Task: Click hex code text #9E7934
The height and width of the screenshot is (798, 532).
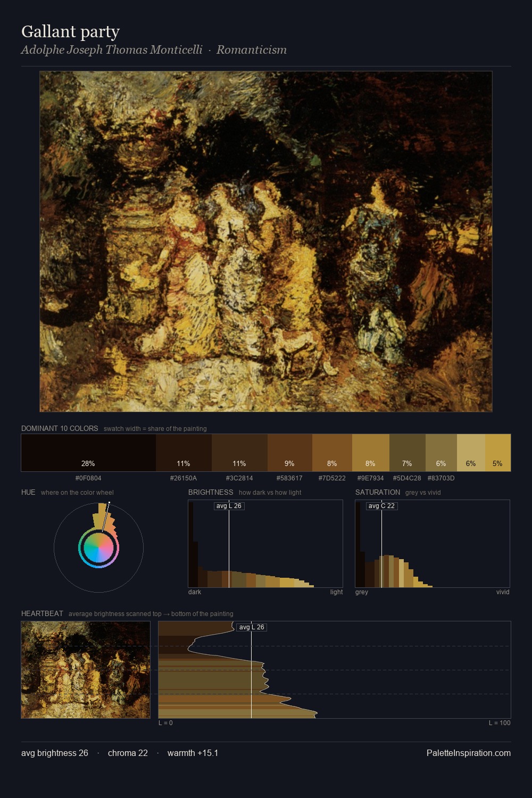Action: tap(370, 478)
